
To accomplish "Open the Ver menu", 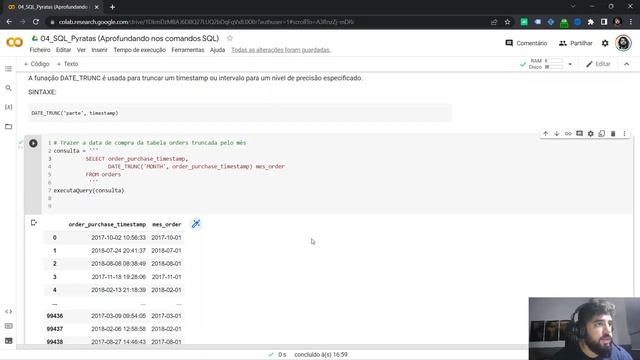I will coord(81,50).
